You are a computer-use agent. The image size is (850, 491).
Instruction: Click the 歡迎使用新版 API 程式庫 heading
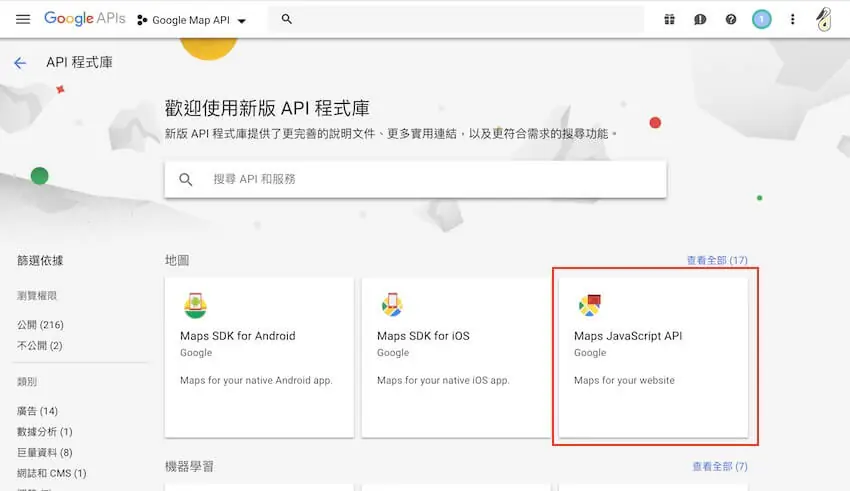pos(267,108)
